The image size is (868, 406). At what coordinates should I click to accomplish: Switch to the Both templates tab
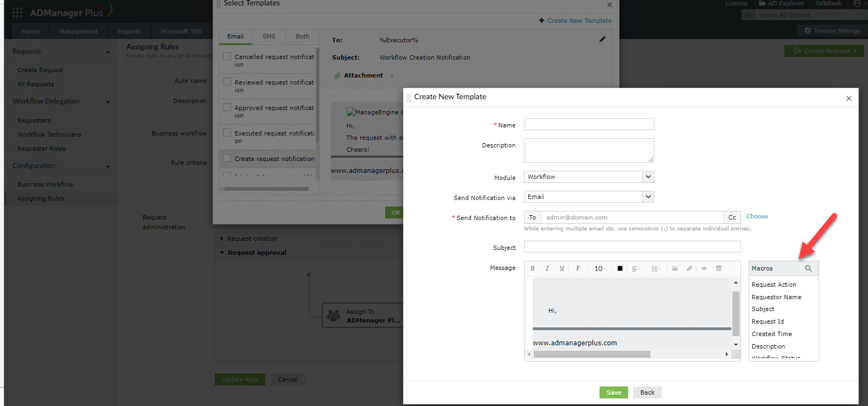point(303,36)
